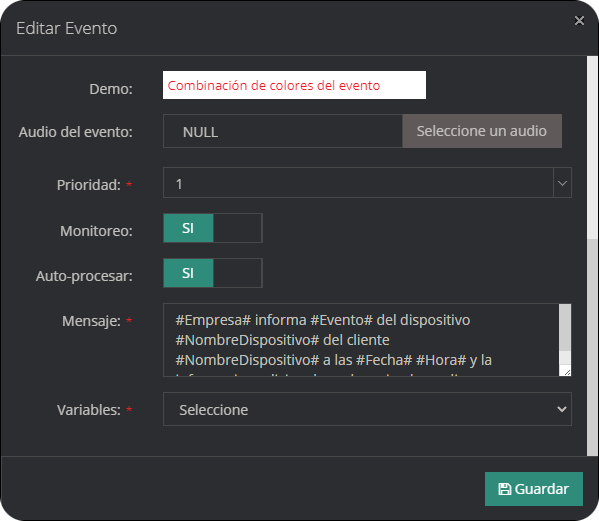
Task: Click the Mensaje textarea scrollbar
Action: click(565, 335)
